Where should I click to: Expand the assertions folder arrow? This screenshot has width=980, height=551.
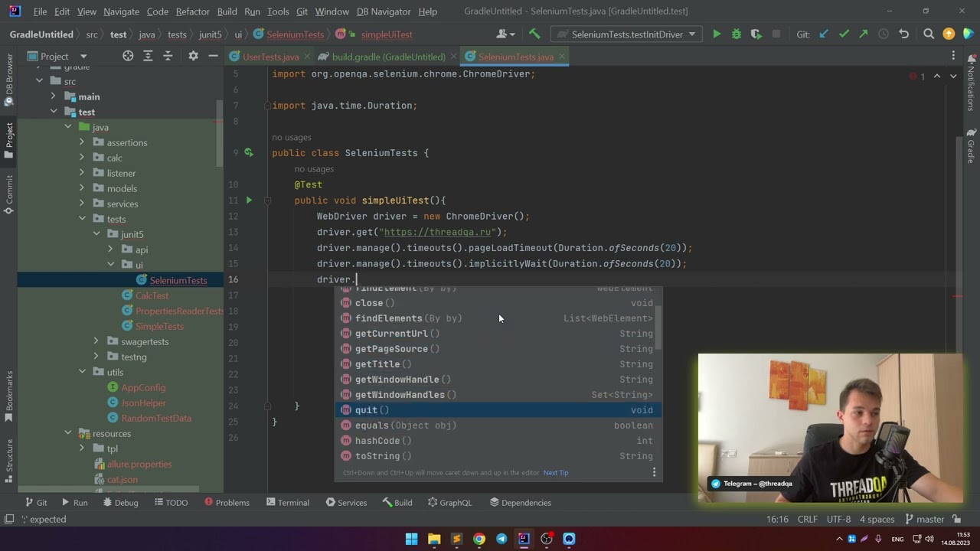point(82,142)
